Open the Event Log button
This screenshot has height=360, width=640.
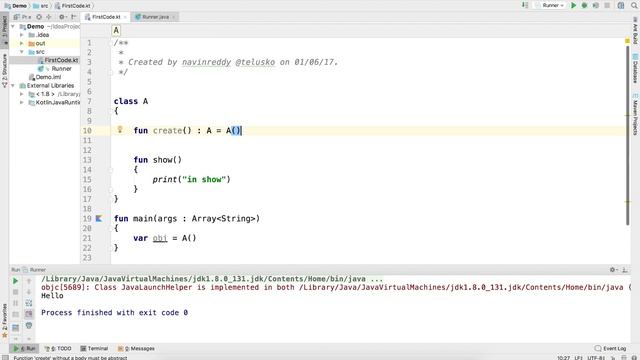point(611,349)
